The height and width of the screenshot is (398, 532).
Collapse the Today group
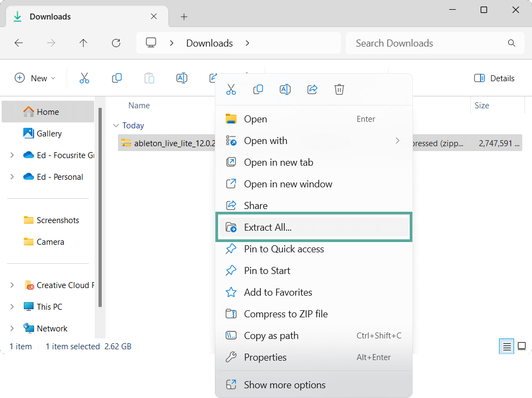coord(116,126)
